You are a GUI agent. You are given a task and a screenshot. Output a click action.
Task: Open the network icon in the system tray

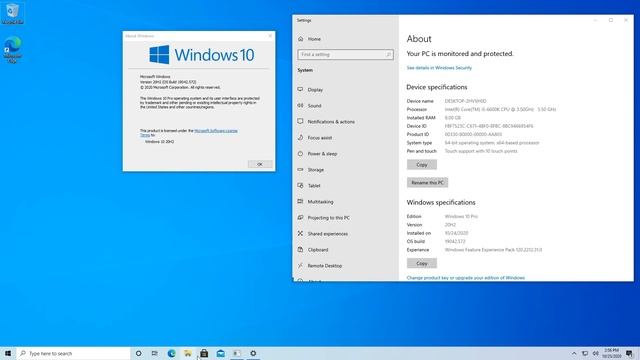pos(585,353)
